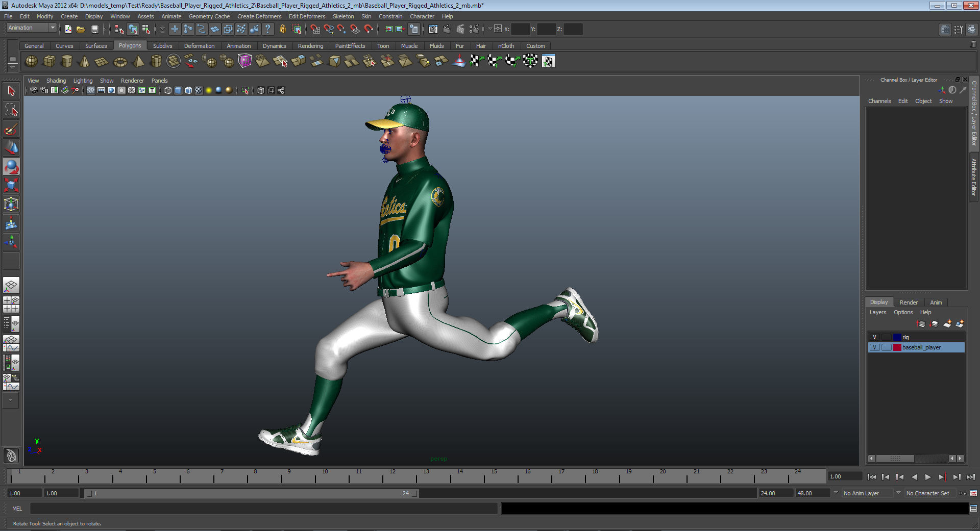
Task: Switch to the Deformation shelf tab
Action: tap(199, 46)
